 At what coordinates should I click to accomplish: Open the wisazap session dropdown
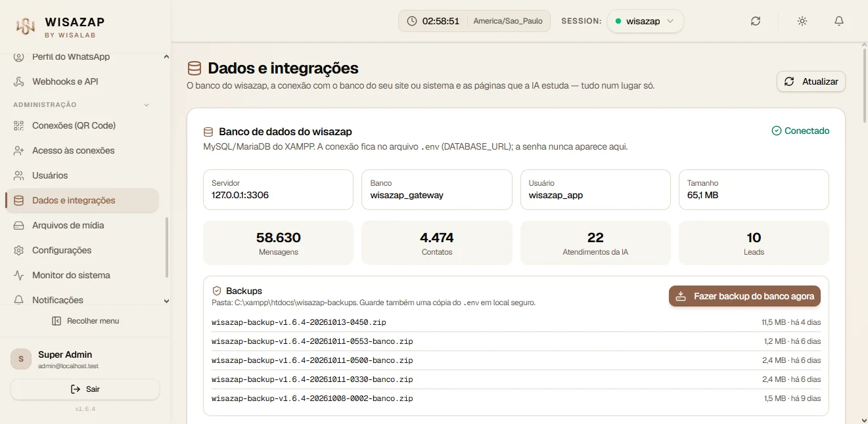click(x=645, y=21)
